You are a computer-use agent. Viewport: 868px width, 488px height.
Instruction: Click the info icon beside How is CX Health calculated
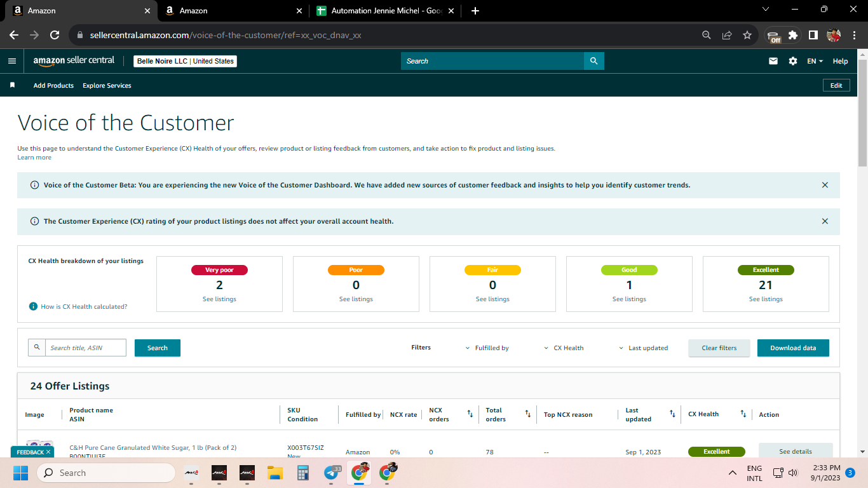34,306
